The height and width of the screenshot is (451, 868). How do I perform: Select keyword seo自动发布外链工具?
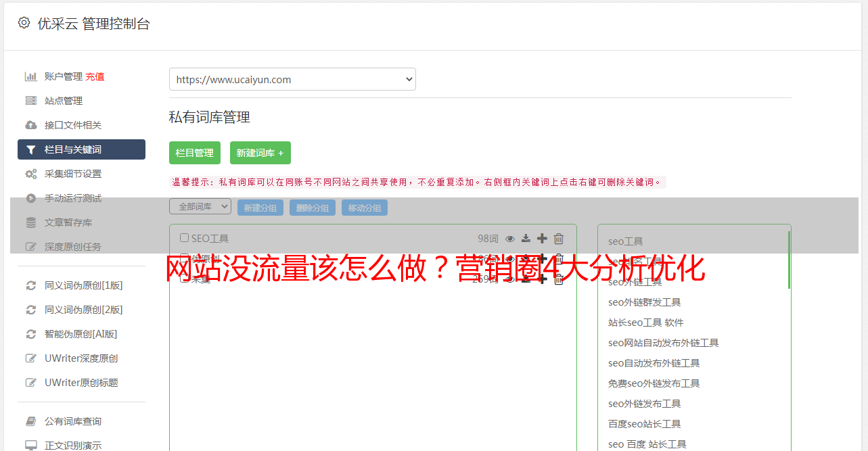[654, 363]
